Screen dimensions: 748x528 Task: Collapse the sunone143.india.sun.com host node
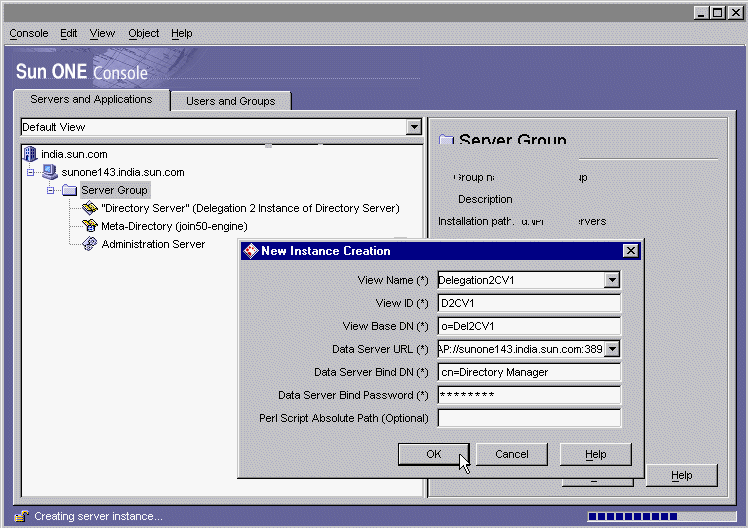(x=30, y=172)
